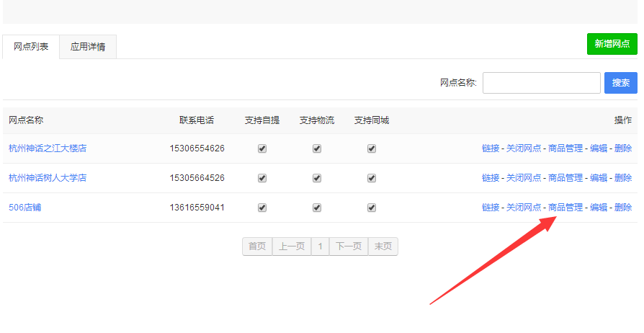Switch to the 网点列表 tab
644x333 pixels.
pyautogui.click(x=31, y=47)
